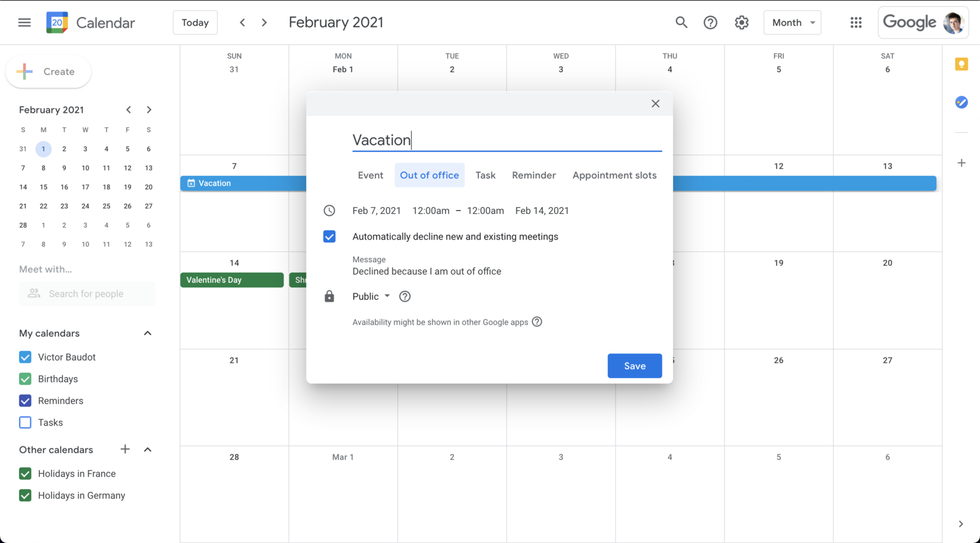Click the account profile avatar

953,23
